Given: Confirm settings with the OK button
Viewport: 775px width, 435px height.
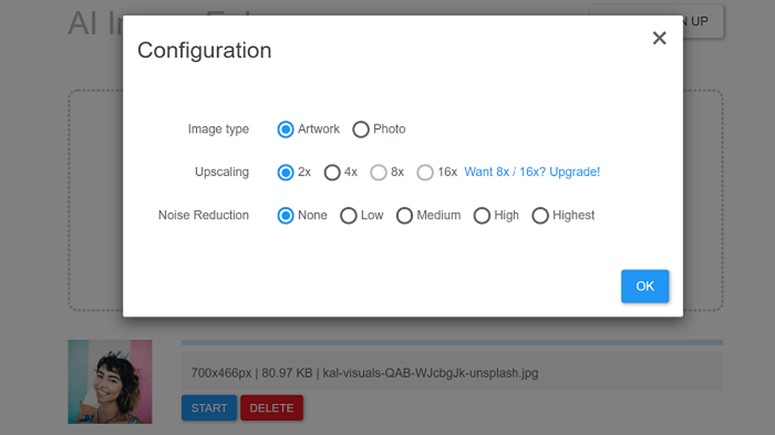Looking at the screenshot, I should coord(645,286).
